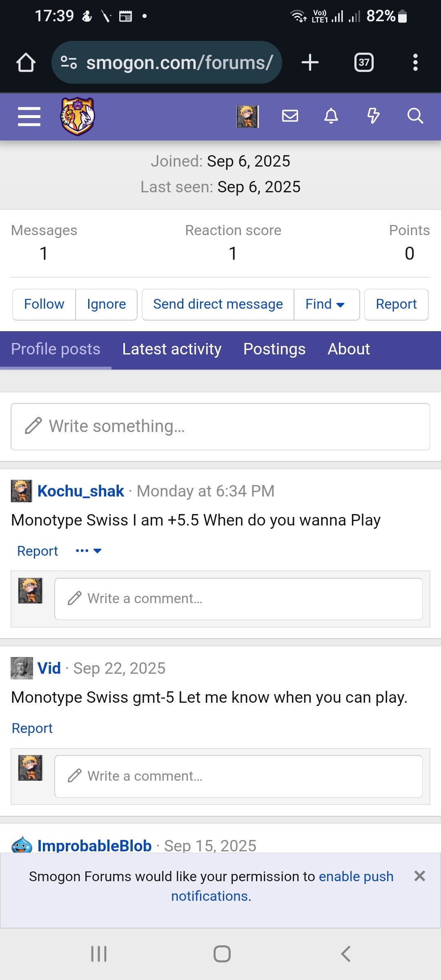Dismiss the push notifications banner
Image resolution: width=441 pixels, height=980 pixels.
coord(420,876)
